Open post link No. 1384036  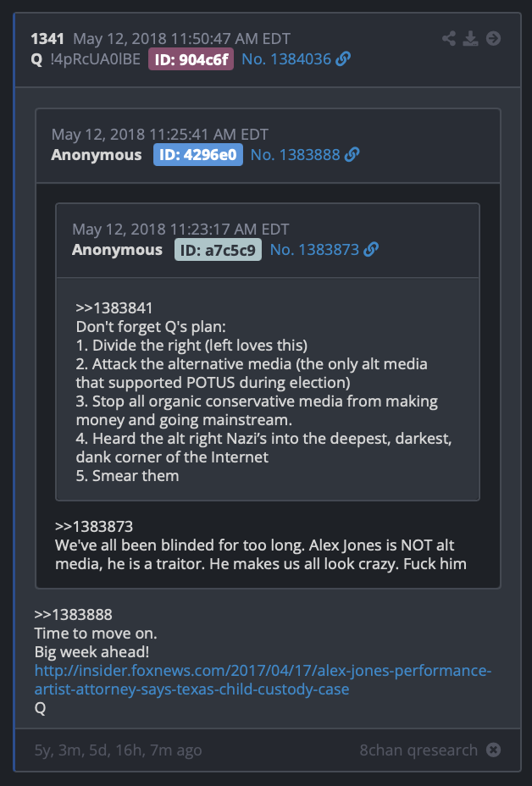click(286, 59)
